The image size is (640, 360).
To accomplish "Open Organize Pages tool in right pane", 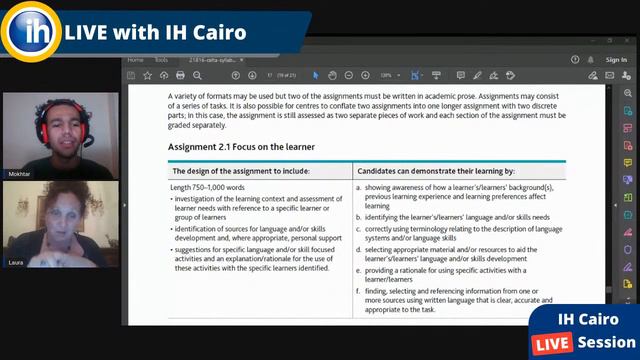I will point(628,128).
